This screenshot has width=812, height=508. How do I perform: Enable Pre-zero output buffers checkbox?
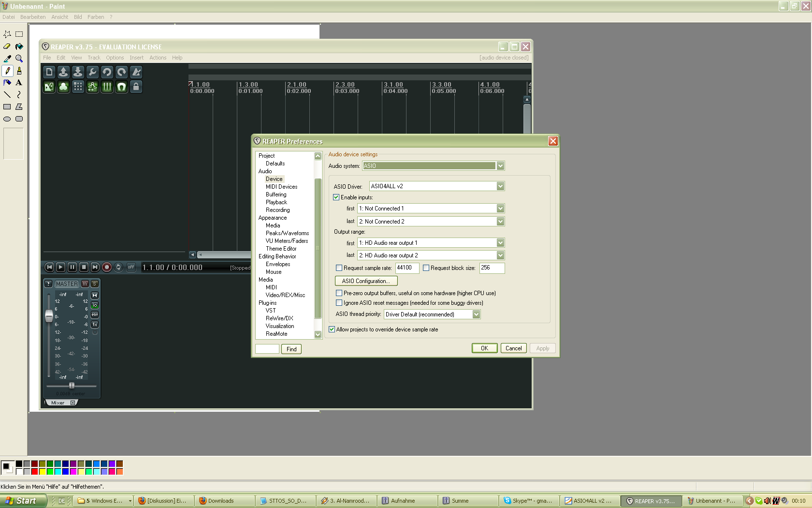pyautogui.click(x=339, y=293)
